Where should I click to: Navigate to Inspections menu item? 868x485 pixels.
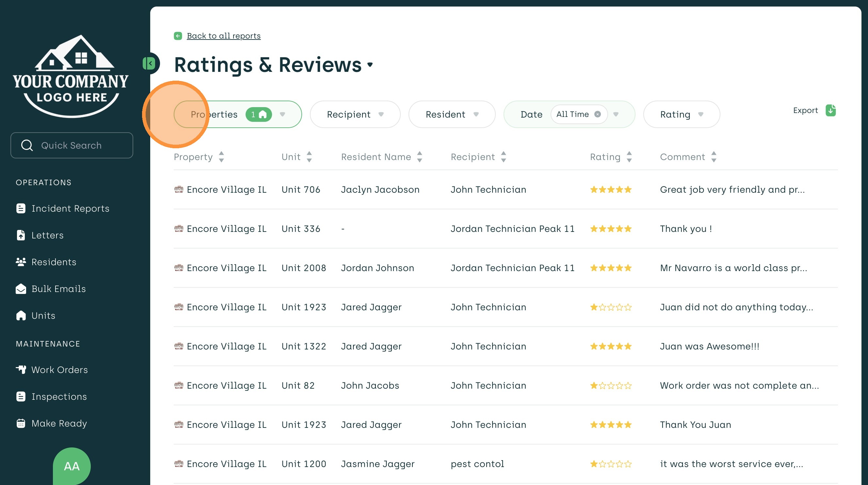59,396
